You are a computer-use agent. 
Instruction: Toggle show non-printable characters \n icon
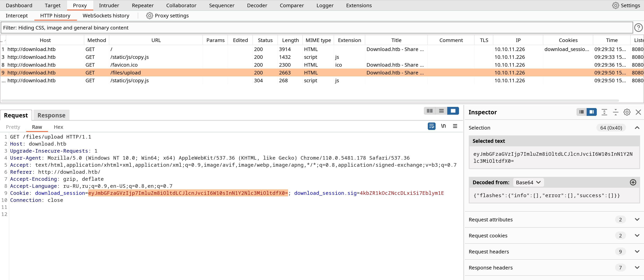click(x=443, y=126)
